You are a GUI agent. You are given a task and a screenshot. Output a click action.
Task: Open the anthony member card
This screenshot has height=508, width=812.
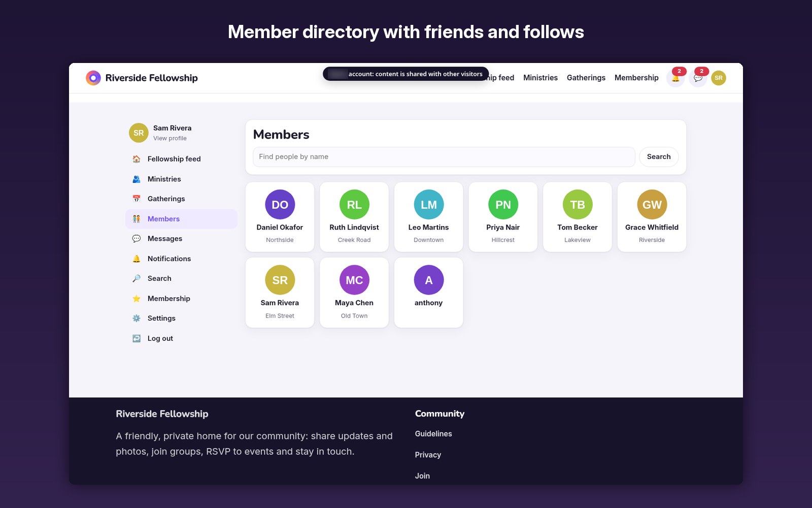point(429,293)
